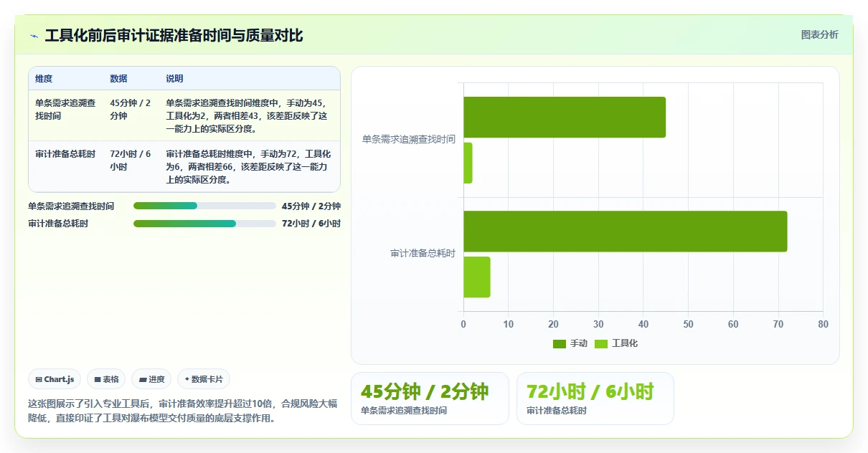Click the 审计准备总耗时 progress bar
This screenshot has height=453, width=868.
(x=204, y=224)
